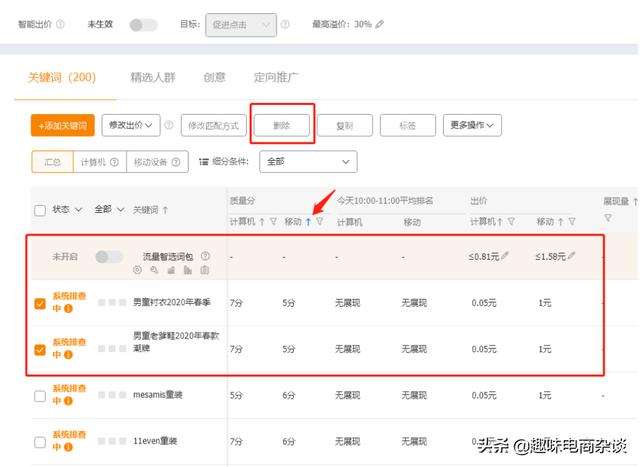The image size is (640, 467).
Task: Click the help icon beside 智能出价
Action: pos(60,24)
